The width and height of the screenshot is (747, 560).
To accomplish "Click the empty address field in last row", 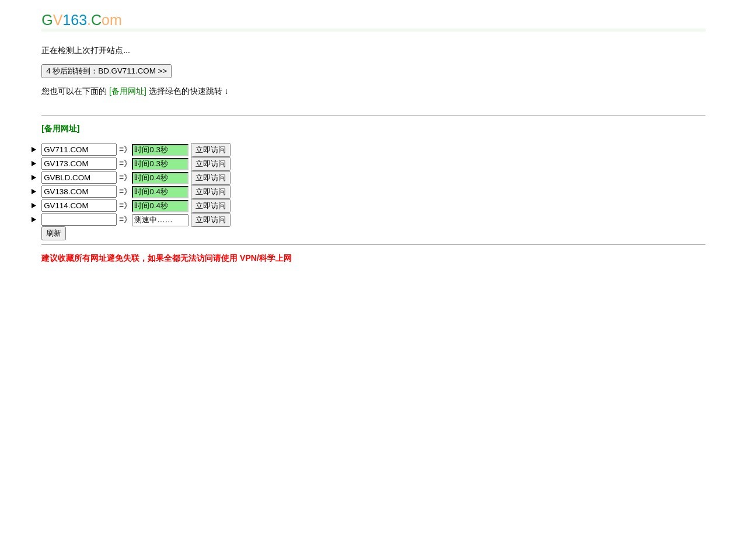I will (x=79, y=220).
